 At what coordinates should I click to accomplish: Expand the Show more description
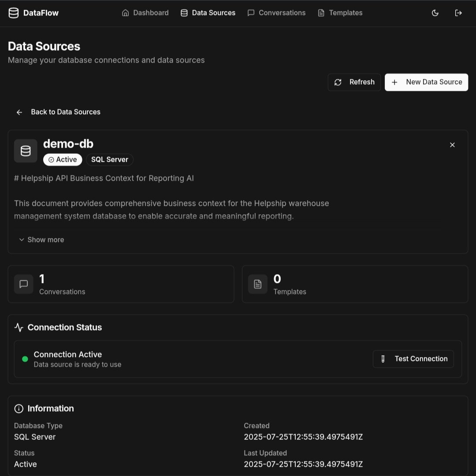point(45,239)
